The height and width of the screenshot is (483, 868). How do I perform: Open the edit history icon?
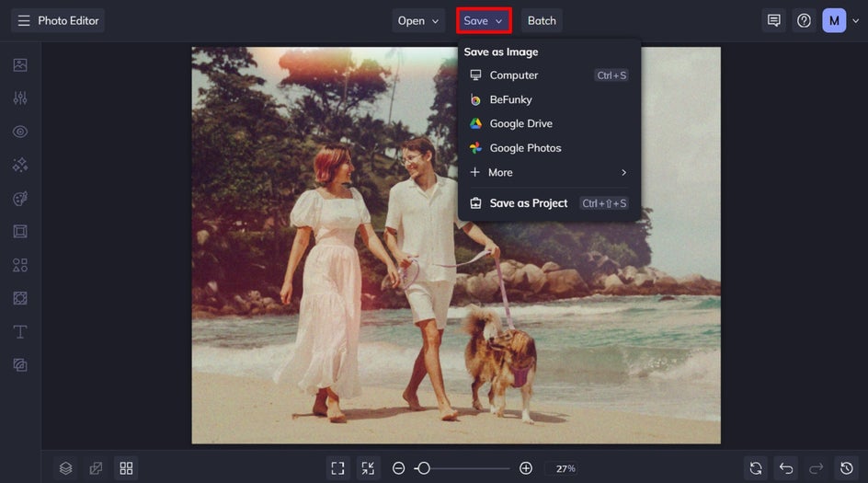pos(847,468)
